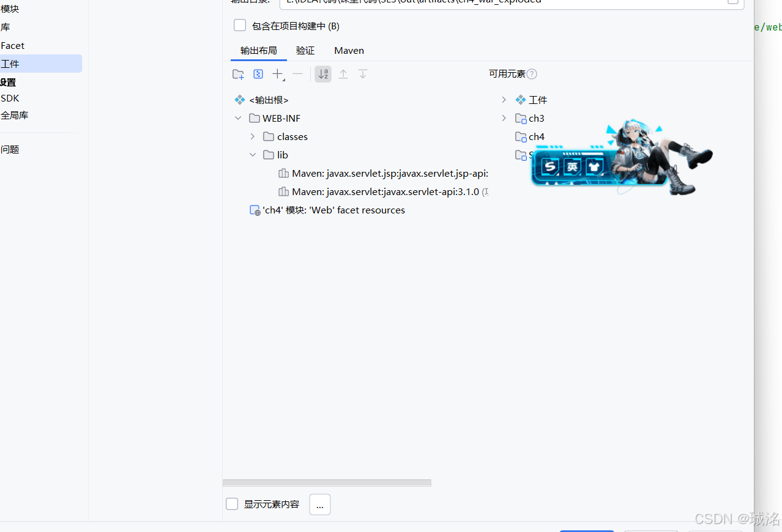
Task: Click the '...' button beside 显示元素内容
Action: click(320, 504)
